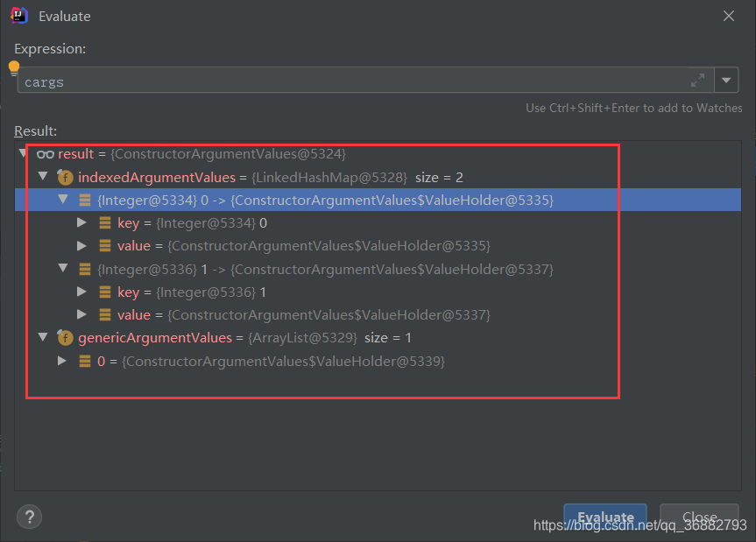Screen dimensions: 756x542
Task: Click the icon beside key = Integer@5334
Action: click(105, 222)
